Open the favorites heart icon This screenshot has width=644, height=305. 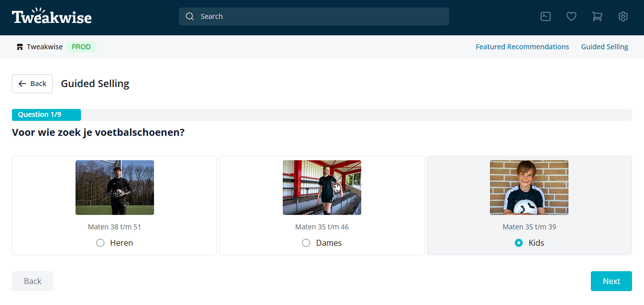pos(571,16)
